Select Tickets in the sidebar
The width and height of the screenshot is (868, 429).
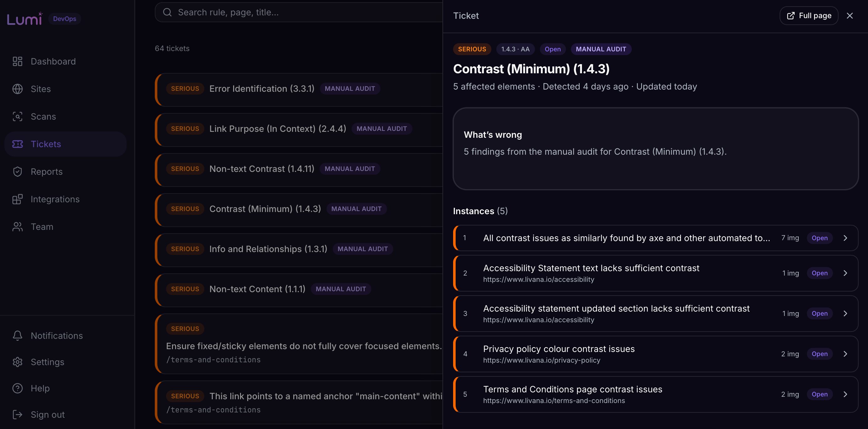click(x=65, y=144)
